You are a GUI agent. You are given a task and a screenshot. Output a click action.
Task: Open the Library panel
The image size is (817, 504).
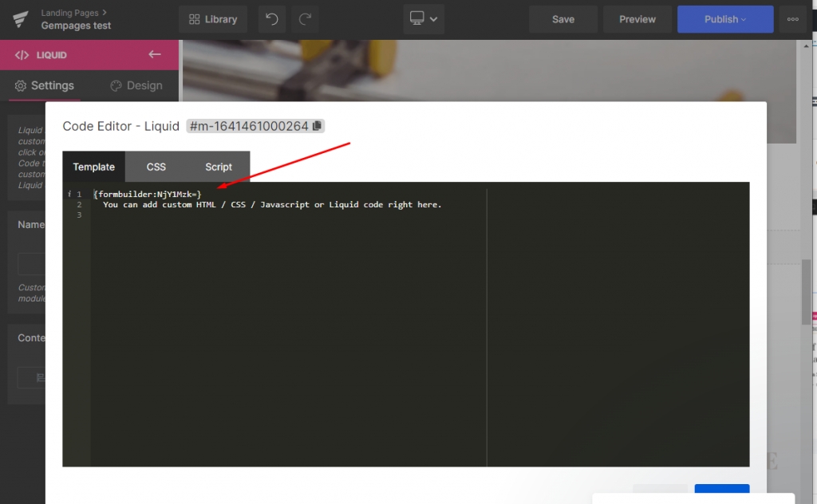point(213,19)
